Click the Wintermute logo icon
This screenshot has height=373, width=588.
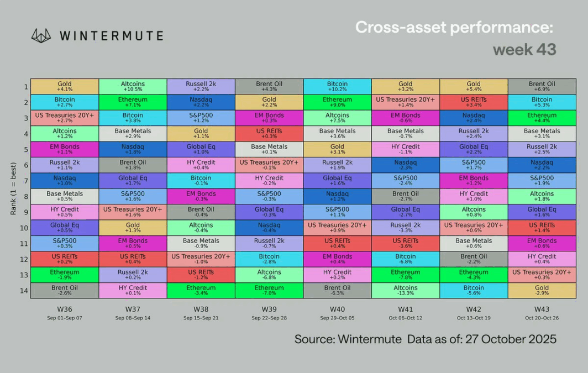click(41, 36)
